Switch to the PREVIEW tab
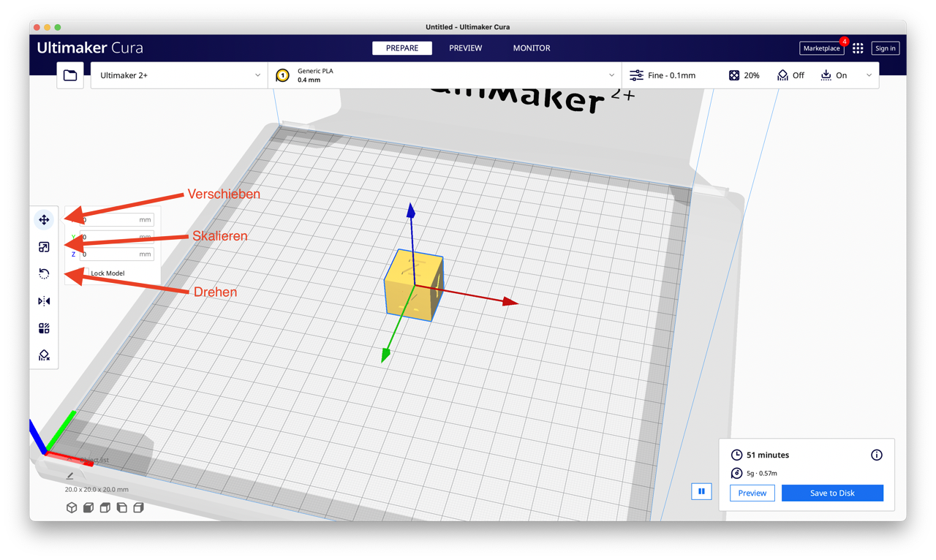 coord(466,48)
